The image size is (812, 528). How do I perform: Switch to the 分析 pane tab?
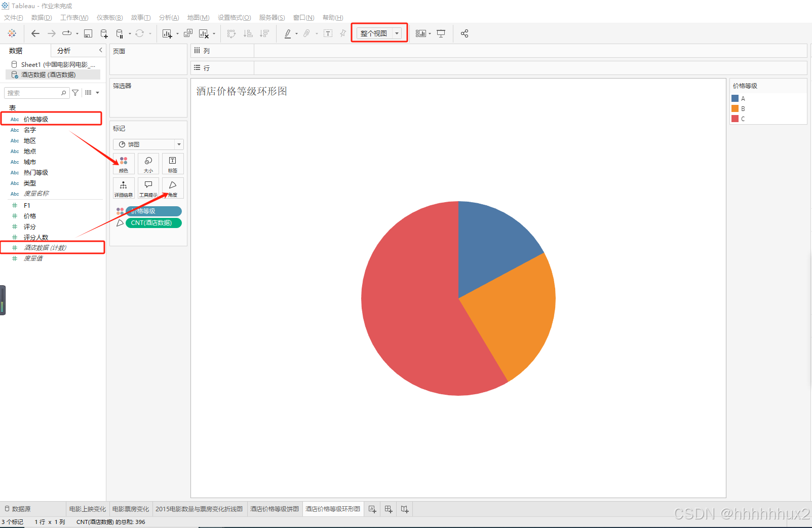coord(64,51)
